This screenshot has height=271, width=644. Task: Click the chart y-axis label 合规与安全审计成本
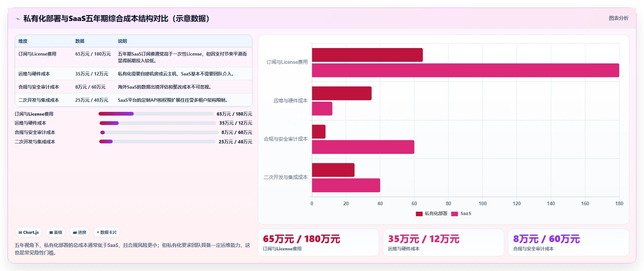286,139
